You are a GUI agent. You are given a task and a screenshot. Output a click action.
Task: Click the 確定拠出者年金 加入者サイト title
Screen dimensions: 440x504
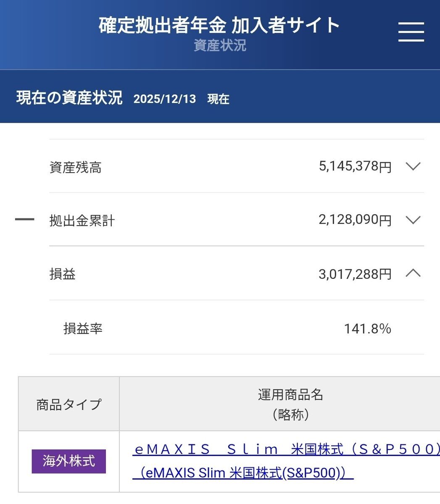click(219, 25)
